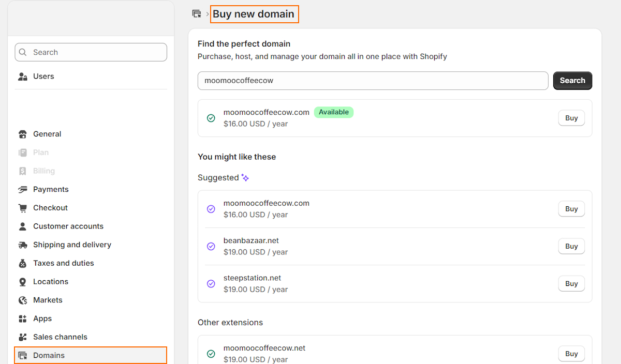Click the Checkout cart icon
The height and width of the screenshot is (364, 621).
tap(23, 208)
